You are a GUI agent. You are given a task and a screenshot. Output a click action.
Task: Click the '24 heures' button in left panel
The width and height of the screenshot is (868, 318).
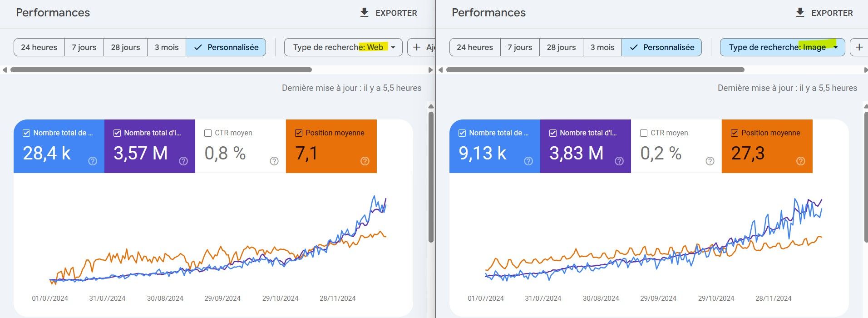[39, 47]
